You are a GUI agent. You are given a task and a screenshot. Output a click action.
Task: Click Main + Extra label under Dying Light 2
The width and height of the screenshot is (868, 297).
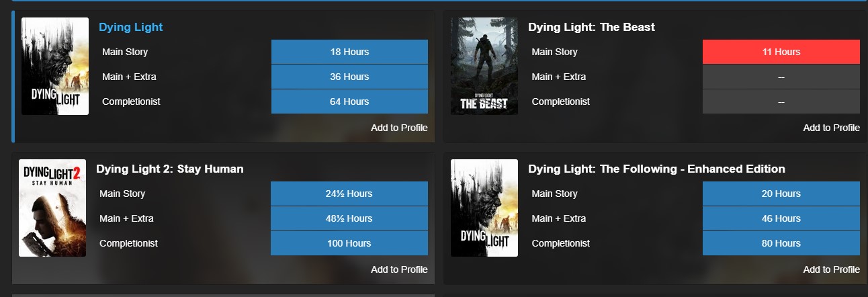(x=126, y=218)
